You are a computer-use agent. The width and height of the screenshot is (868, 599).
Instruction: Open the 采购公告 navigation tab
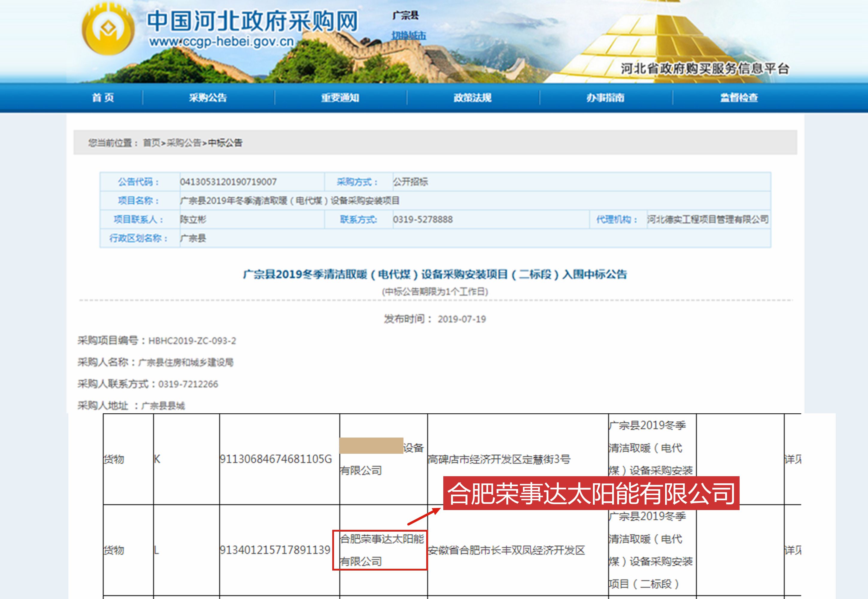point(208,98)
